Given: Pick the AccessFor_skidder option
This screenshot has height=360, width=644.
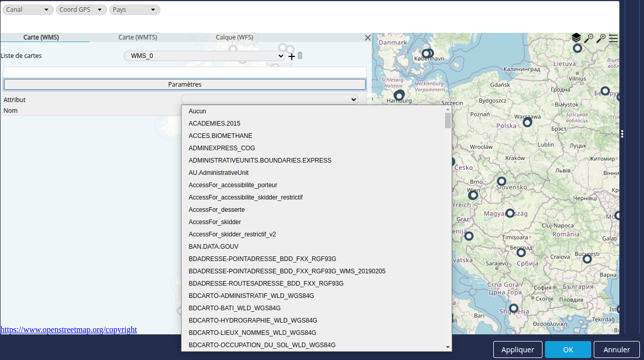Looking at the screenshot, I should tap(313, 222).
